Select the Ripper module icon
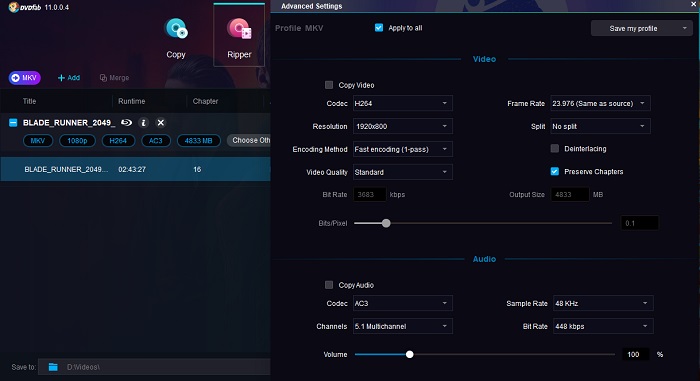 [x=239, y=29]
